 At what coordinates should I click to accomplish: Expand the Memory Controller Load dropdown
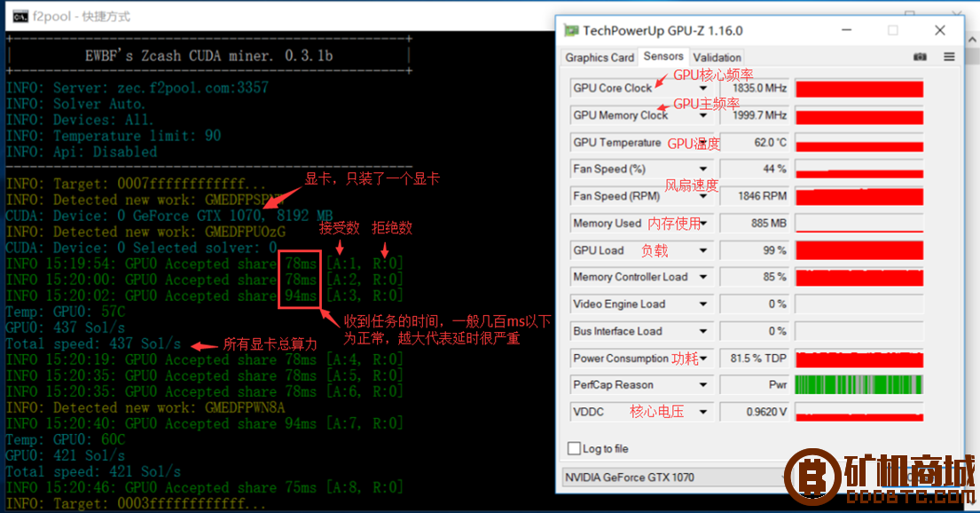(703, 277)
